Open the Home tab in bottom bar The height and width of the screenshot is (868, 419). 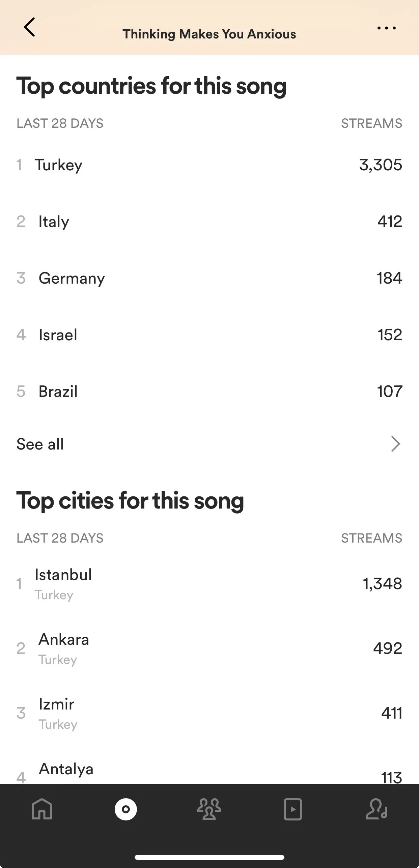click(42, 809)
